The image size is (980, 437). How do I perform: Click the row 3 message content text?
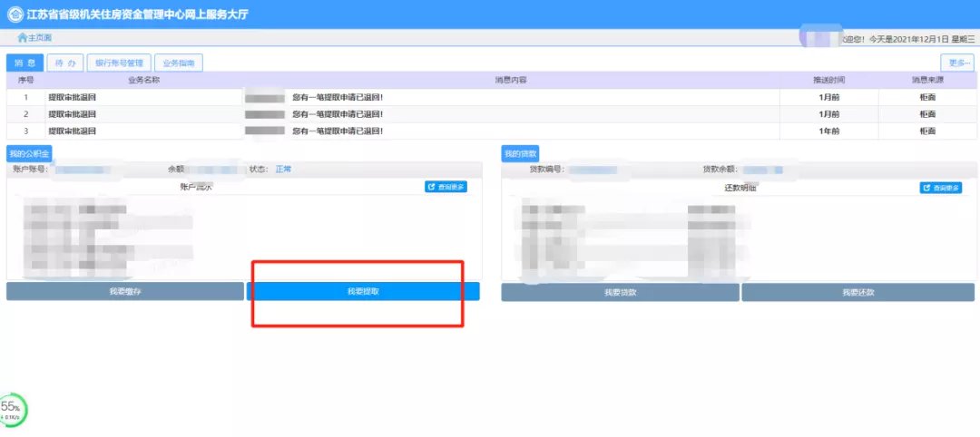(x=337, y=131)
